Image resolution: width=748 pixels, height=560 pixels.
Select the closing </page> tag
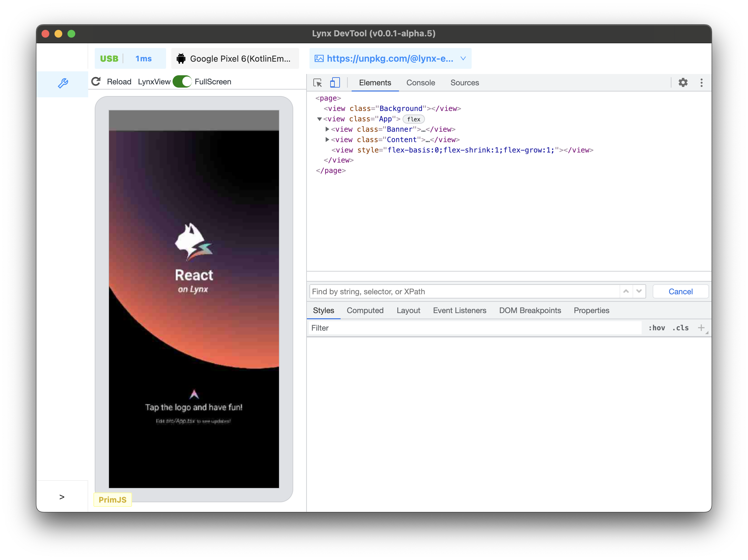pyautogui.click(x=331, y=170)
